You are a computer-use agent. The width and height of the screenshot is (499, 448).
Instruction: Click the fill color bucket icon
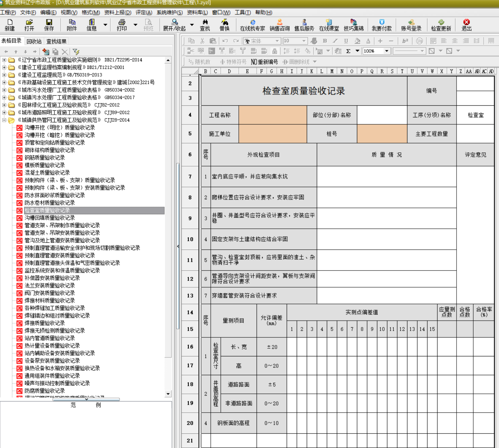pos(357,41)
